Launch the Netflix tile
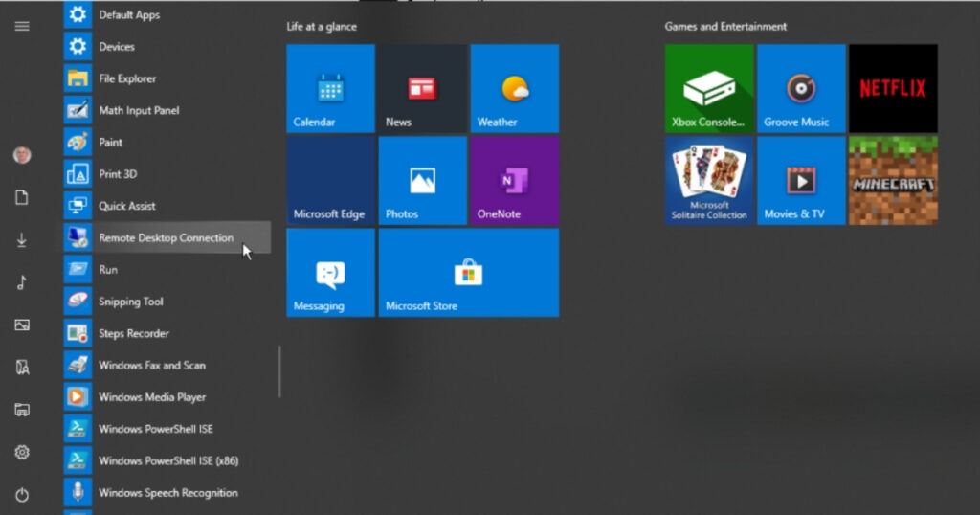The width and height of the screenshot is (980, 515). pos(893,88)
